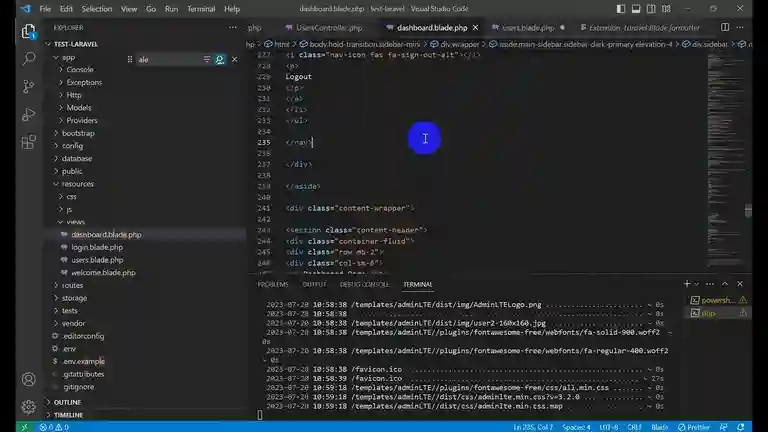Open the Help menu
Image resolution: width=768 pixels, height=432 pixels.
(x=232, y=9)
